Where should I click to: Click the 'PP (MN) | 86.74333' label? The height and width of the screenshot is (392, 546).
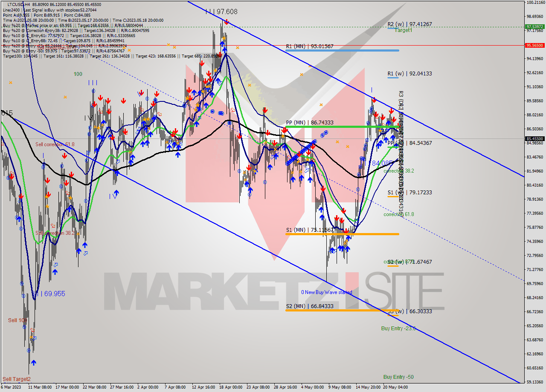310,122
